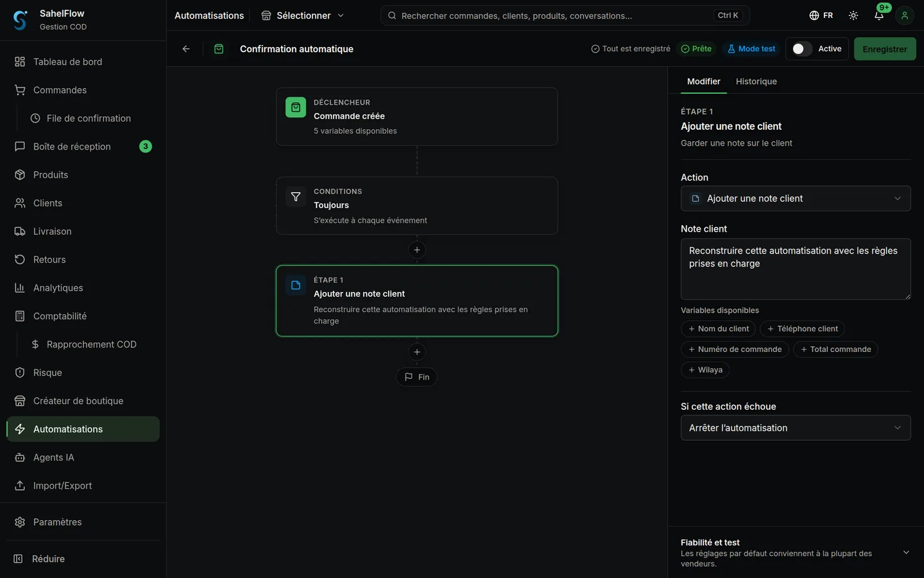Go back using the arrow icon

pos(186,49)
